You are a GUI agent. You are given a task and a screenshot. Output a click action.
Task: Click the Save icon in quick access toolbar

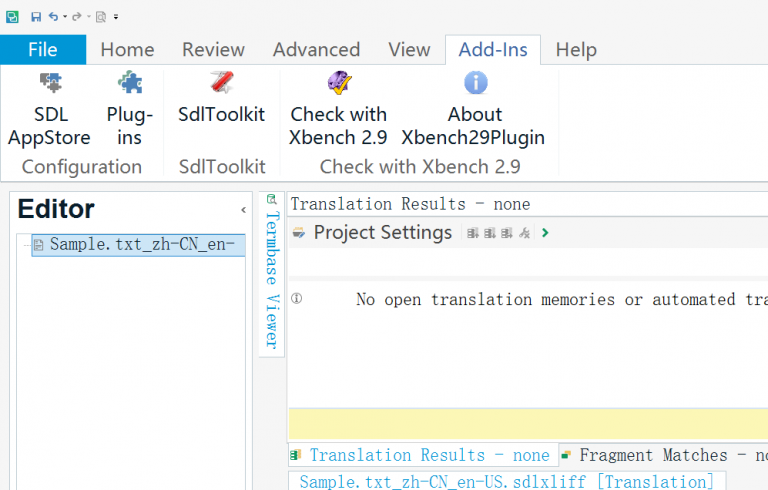pyautogui.click(x=36, y=17)
